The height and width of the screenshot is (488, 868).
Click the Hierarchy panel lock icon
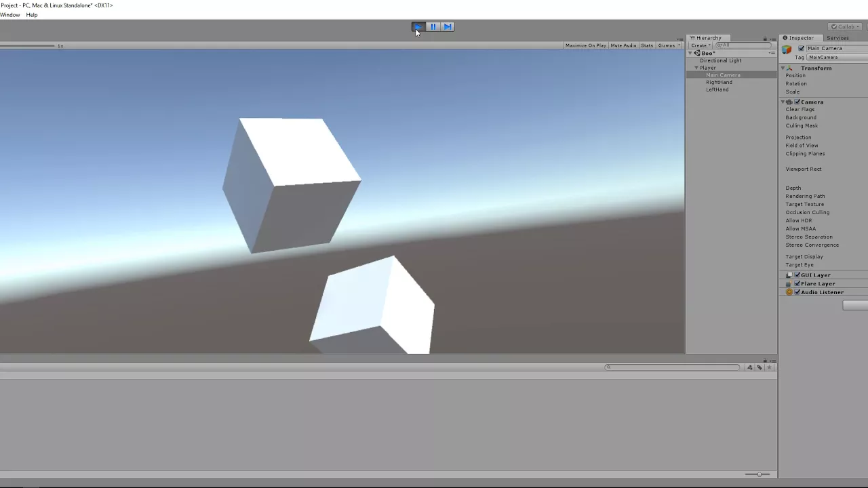point(765,39)
